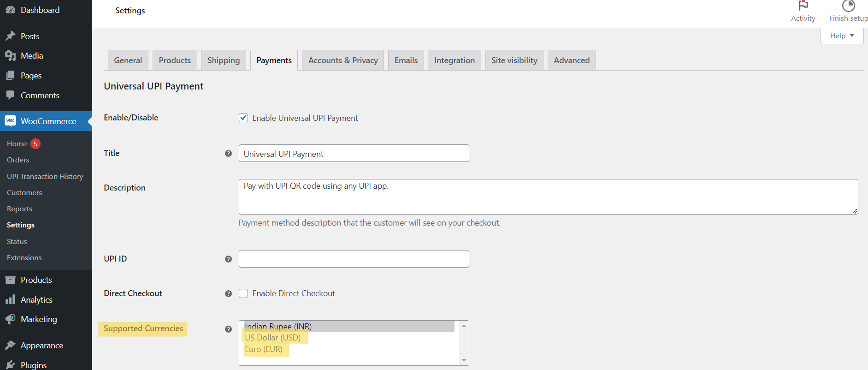
Task: Open the Accounts & Privacy tab
Action: [343, 60]
